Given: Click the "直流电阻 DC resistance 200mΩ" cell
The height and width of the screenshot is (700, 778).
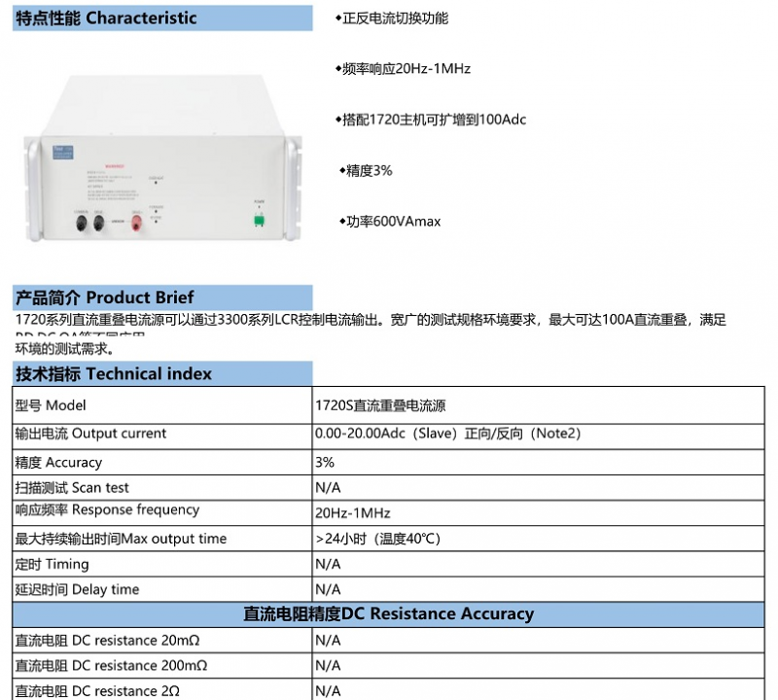Looking at the screenshot, I should click(162, 666).
